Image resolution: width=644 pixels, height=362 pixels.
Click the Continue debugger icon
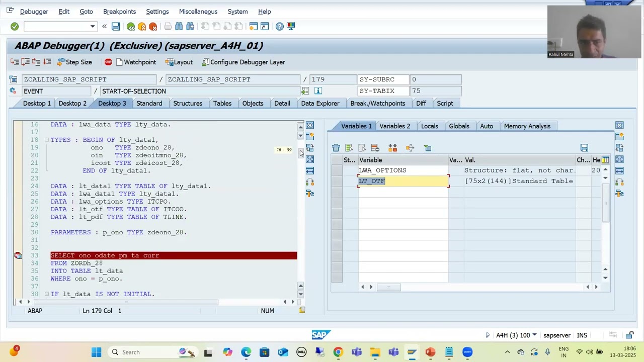47,62
